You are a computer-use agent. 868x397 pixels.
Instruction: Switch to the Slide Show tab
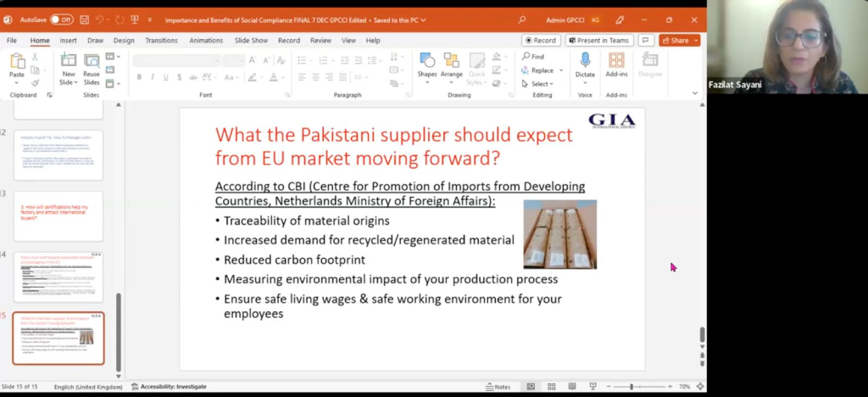(251, 40)
